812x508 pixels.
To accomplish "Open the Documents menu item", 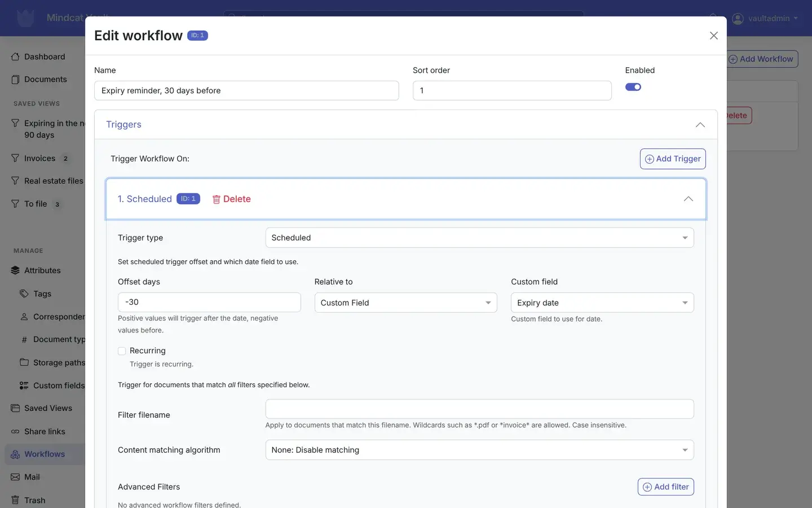I will point(45,80).
